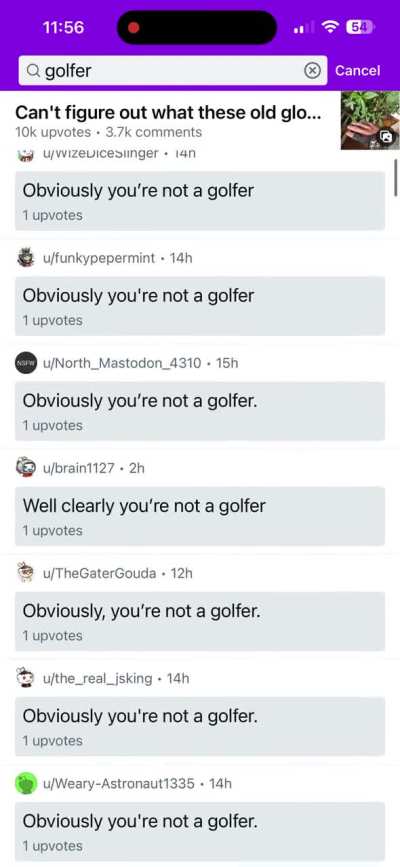
Task: Tap the battery indicator in status bar
Action: (x=360, y=27)
